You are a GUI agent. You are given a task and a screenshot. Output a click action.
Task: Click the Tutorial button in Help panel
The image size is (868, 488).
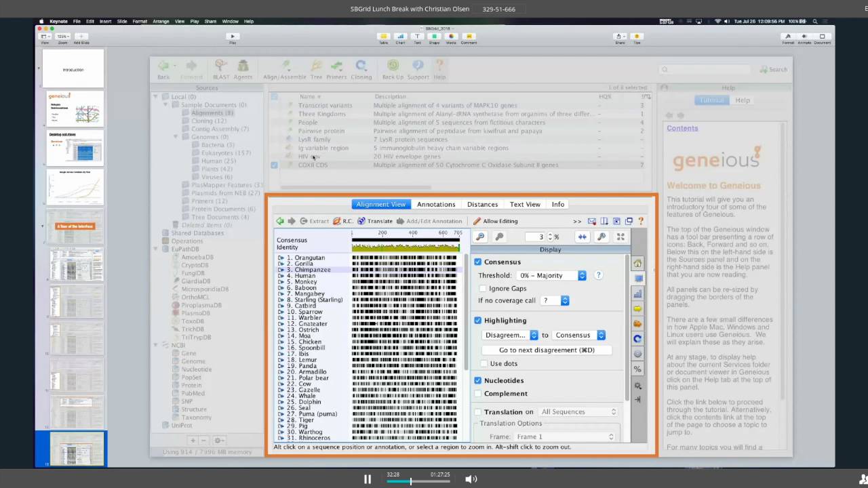pyautogui.click(x=711, y=100)
